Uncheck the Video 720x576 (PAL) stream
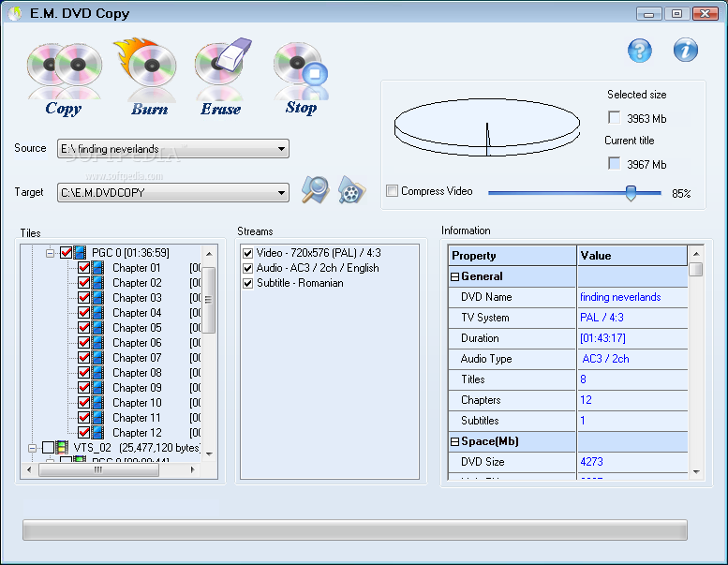Screen dimensions: 728x565 (248, 253)
